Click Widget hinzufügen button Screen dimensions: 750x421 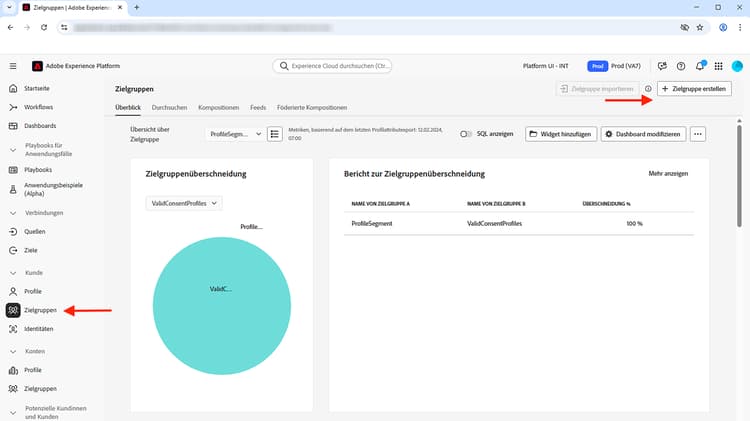[561, 134]
